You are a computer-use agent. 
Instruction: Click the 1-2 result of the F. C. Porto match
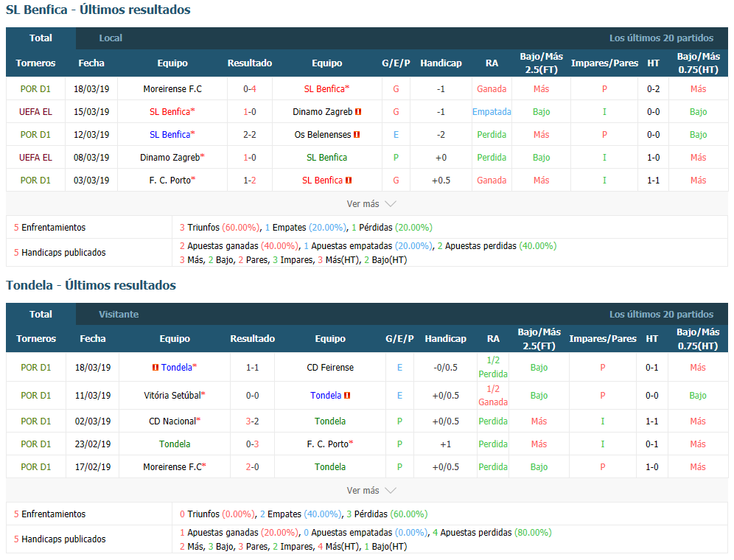point(250,181)
